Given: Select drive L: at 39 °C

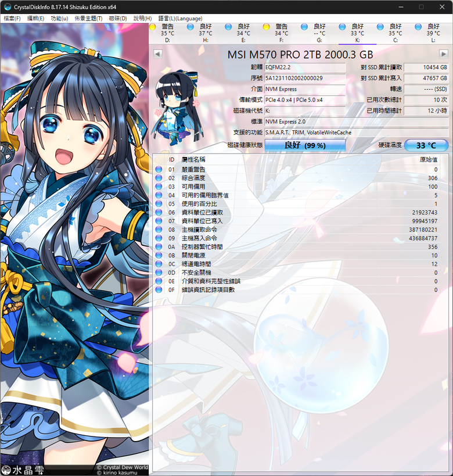Looking at the screenshot, I should (433, 33).
